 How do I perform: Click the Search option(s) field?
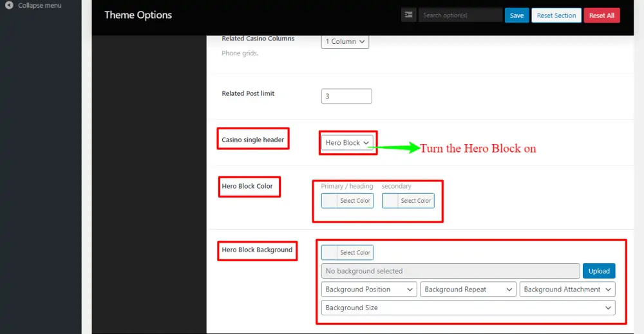click(460, 15)
